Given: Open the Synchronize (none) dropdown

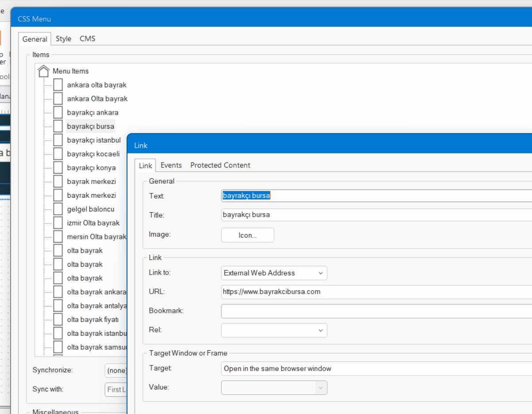Looking at the screenshot, I should click(x=116, y=371).
